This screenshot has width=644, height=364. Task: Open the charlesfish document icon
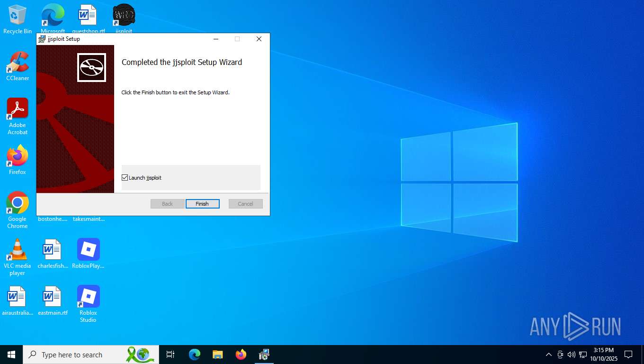tap(53, 254)
